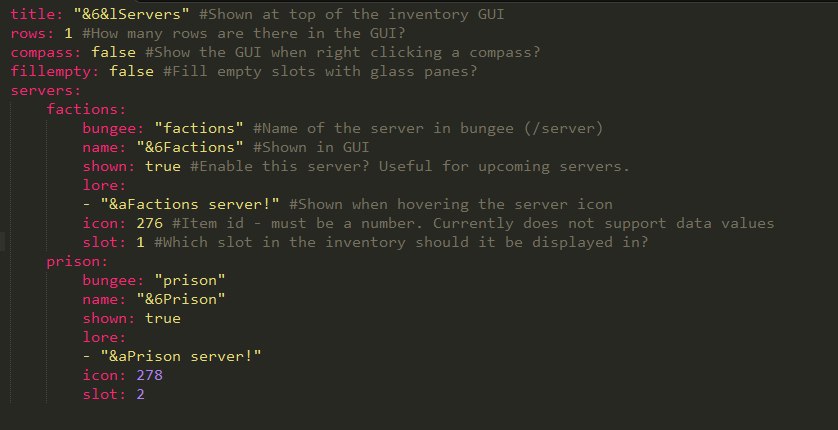This screenshot has height=430, width=838.
Task: Click the "factions:" section key
Action: tap(86, 109)
